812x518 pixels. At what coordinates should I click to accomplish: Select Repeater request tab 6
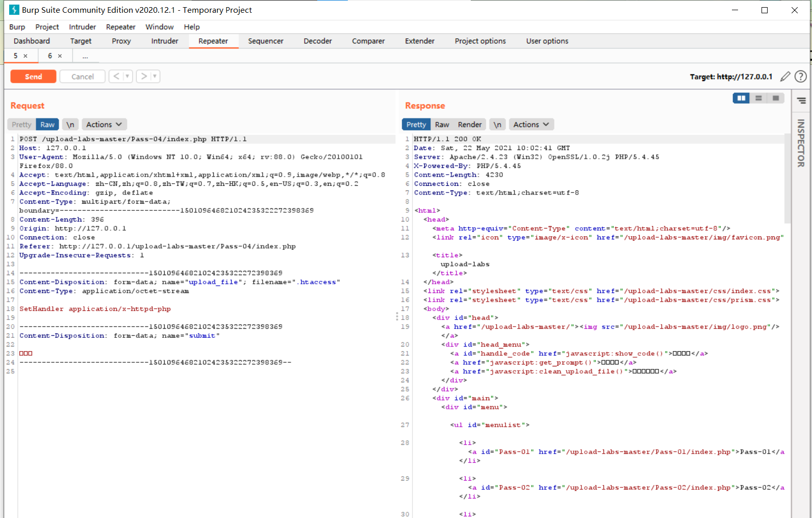50,56
